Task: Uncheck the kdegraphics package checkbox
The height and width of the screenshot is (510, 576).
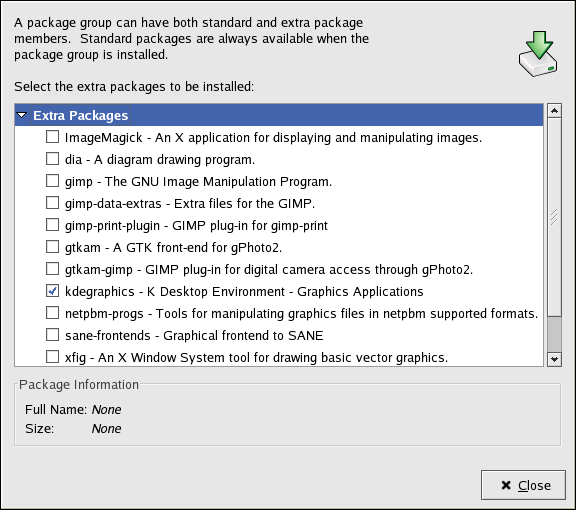Action: tap(53, 291)
